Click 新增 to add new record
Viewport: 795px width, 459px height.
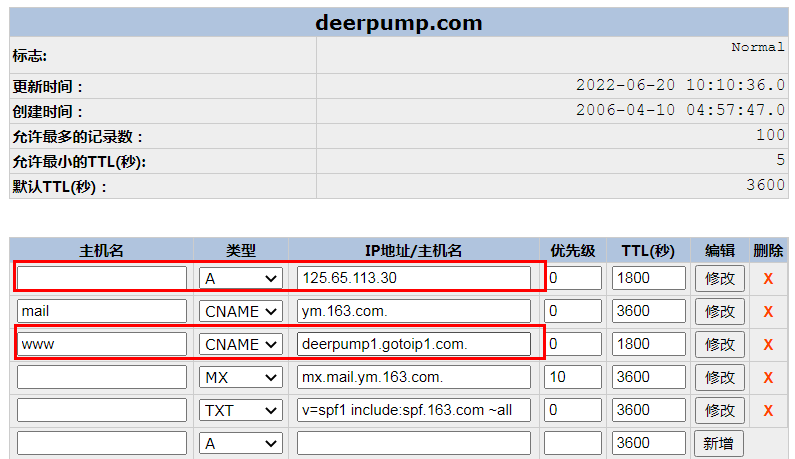click(x=719, y=443)
